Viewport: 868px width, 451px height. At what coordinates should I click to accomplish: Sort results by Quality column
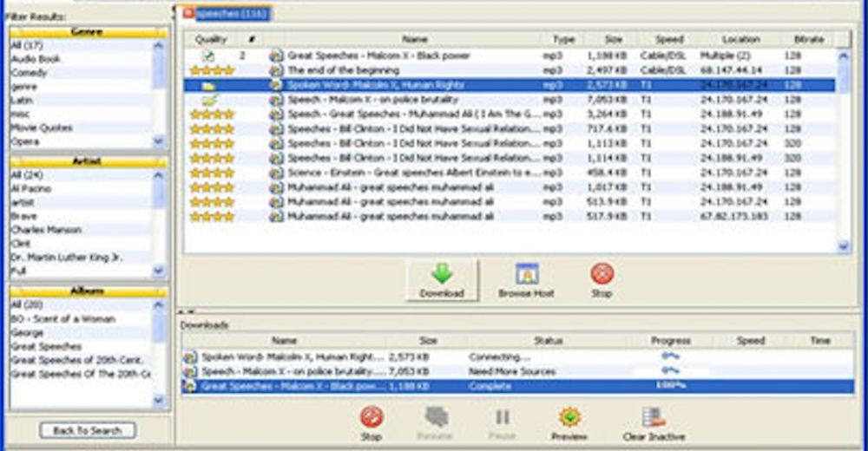(211, 39)
